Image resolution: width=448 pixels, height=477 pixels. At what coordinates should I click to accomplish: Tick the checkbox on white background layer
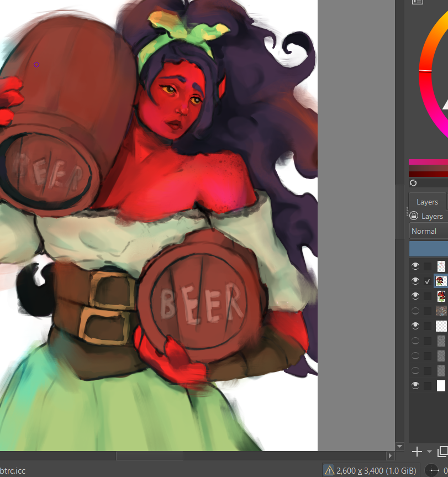coord(428,385)
